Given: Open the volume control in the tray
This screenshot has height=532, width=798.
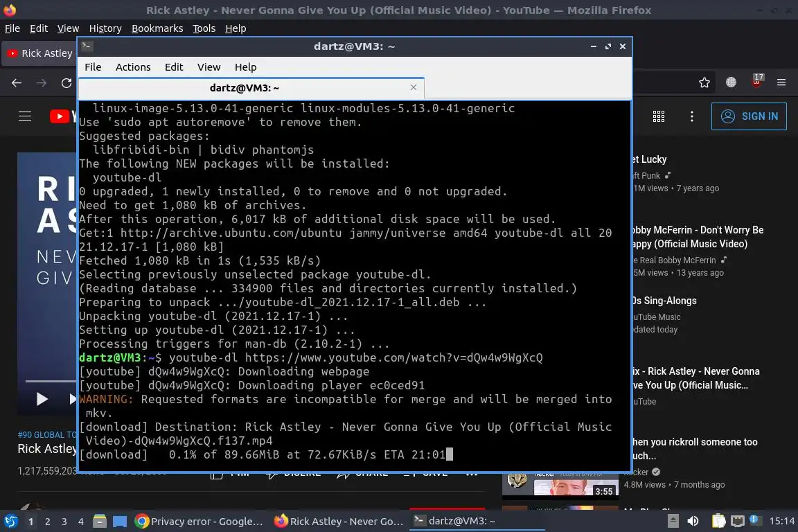Looking at the screenshot, I should point(693,521).
